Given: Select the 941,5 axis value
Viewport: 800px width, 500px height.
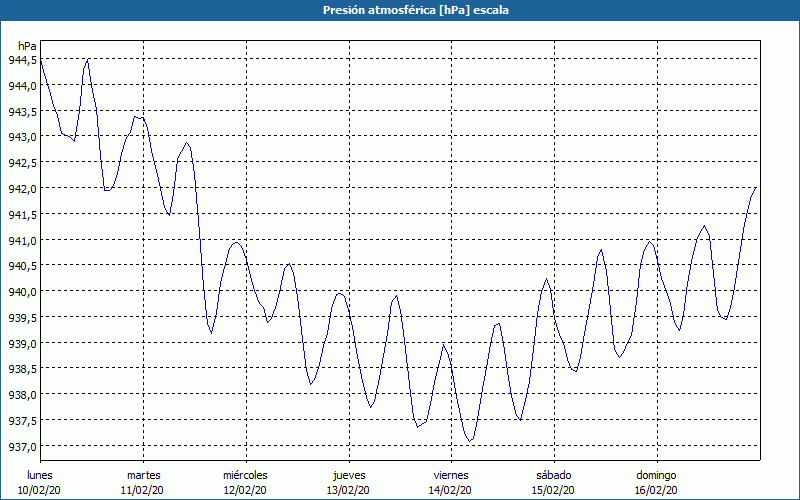Looking at the screenshot, I should click(22, 215).
